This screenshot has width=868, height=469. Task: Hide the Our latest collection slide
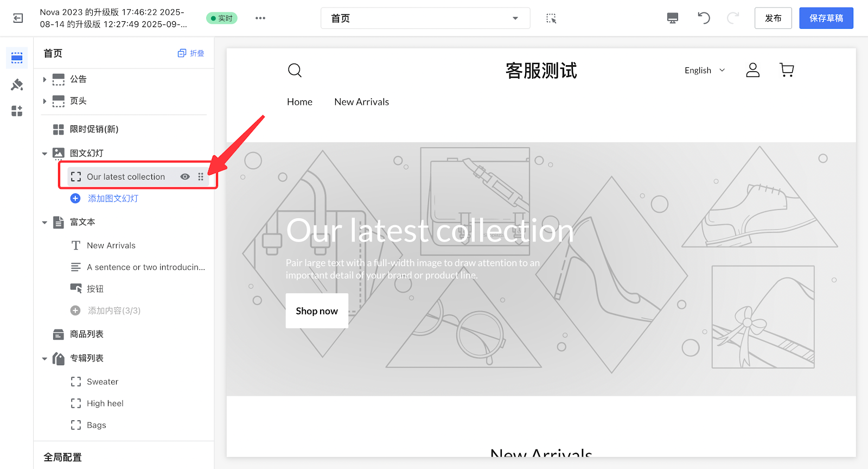[x=185, y=177]
